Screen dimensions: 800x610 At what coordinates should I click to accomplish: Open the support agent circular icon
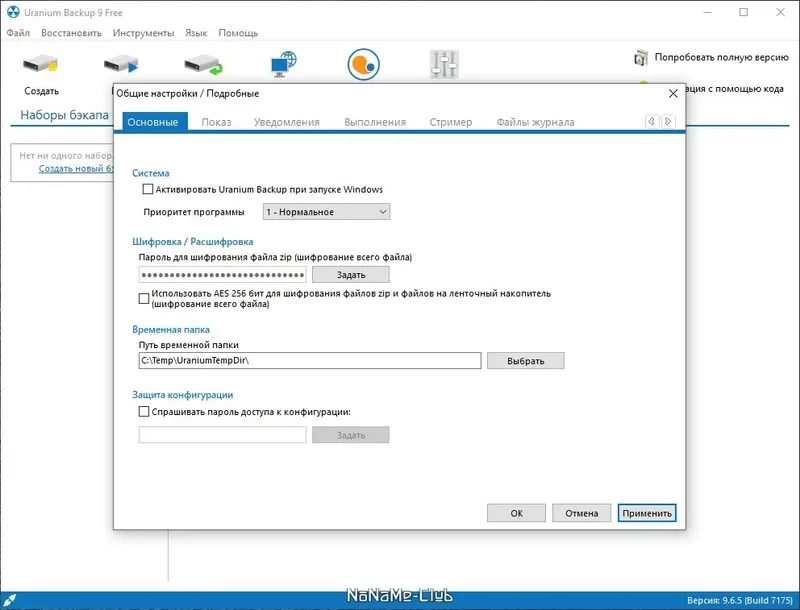(x=363, y=62)
